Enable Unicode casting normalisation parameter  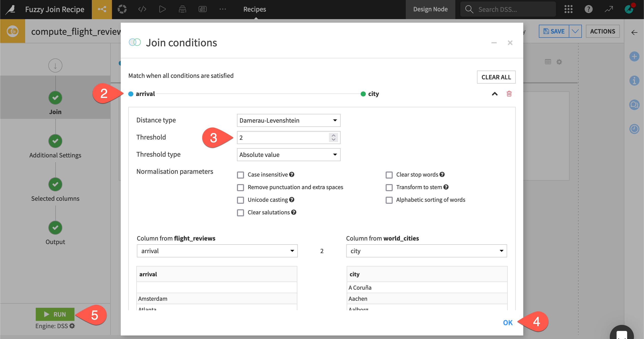[x=241, y=199]
